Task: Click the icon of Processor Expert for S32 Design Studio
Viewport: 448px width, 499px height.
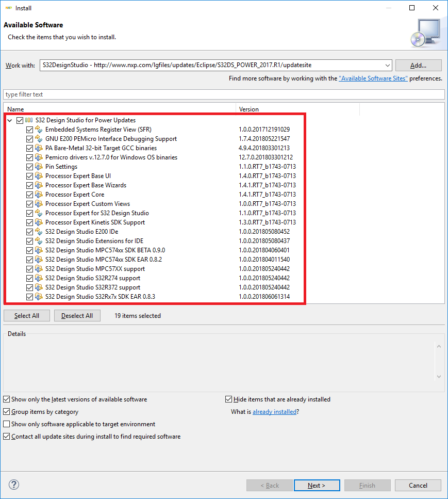Action: click(x=39, y=213)
